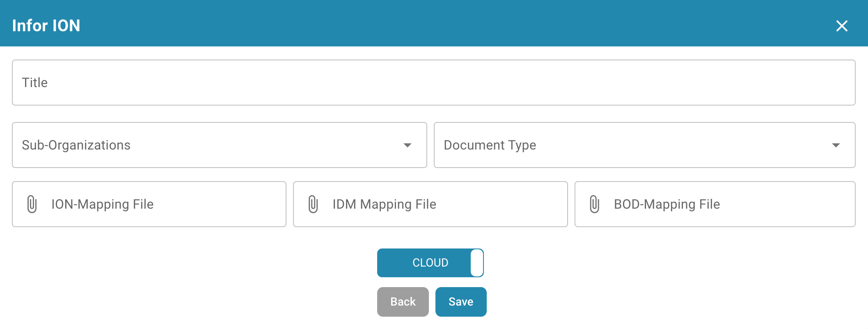The image size is (868, 329).
Task: Click the Infor ION header title
Action: tap(46, 25)
